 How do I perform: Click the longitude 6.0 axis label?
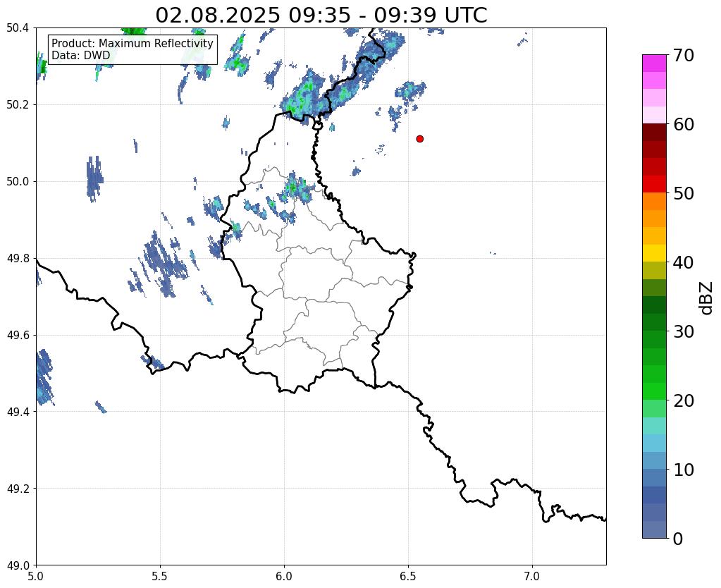pos(284,576)
